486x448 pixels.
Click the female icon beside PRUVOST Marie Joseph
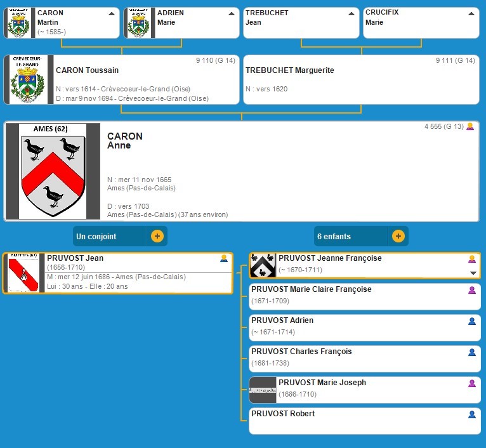(x=471, y=383)
